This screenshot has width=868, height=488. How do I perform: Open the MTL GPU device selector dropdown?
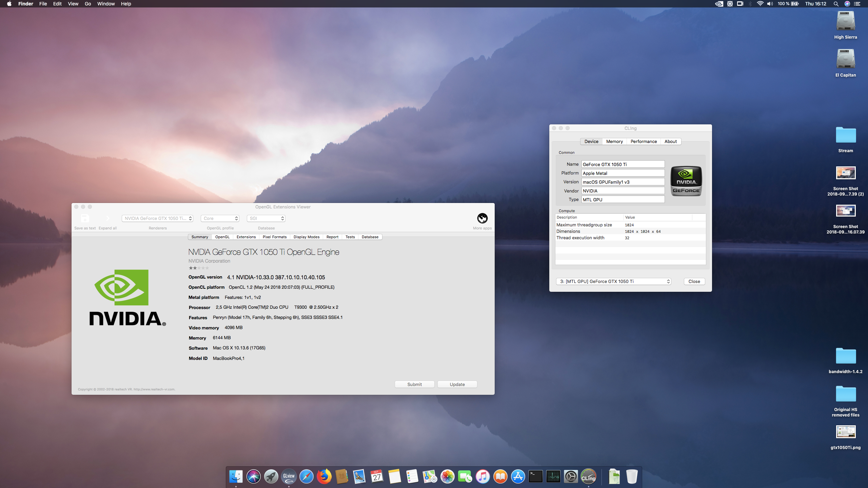click(x=613, y=281)
